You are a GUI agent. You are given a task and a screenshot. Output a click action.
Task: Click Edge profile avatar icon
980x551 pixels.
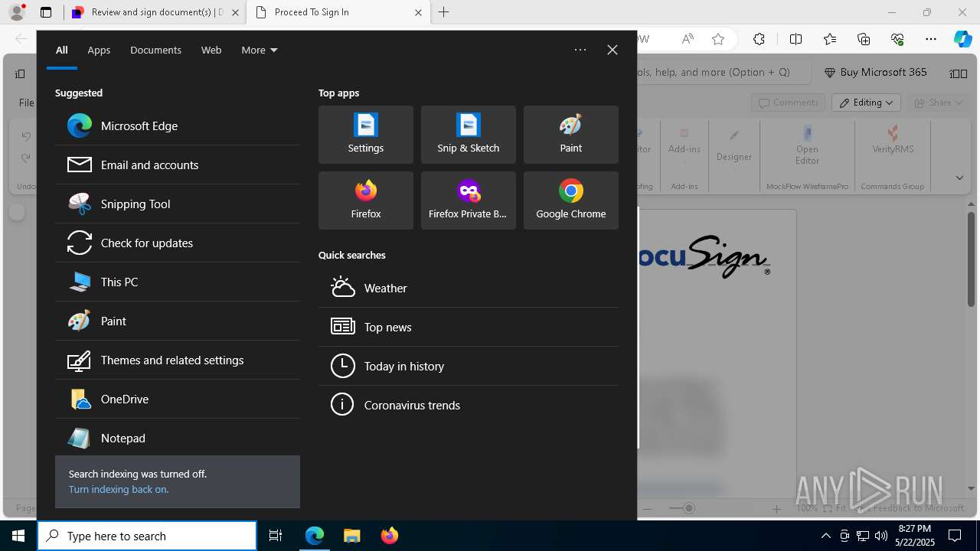[17, 12]
